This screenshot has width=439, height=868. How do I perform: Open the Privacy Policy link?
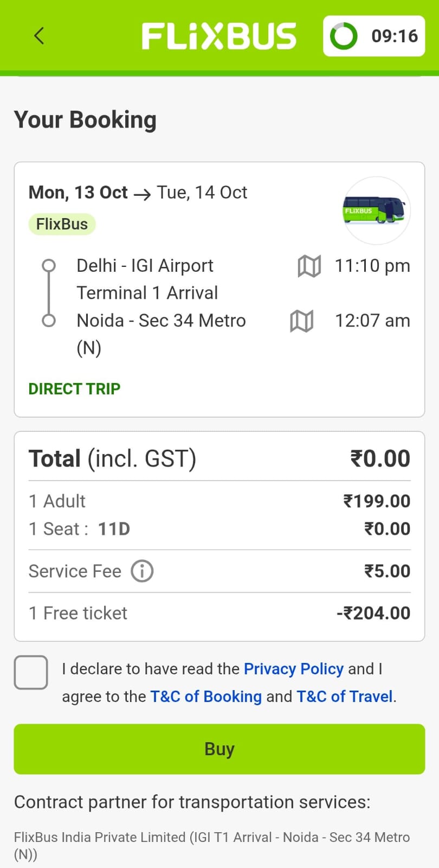click(x=293, y=669)
